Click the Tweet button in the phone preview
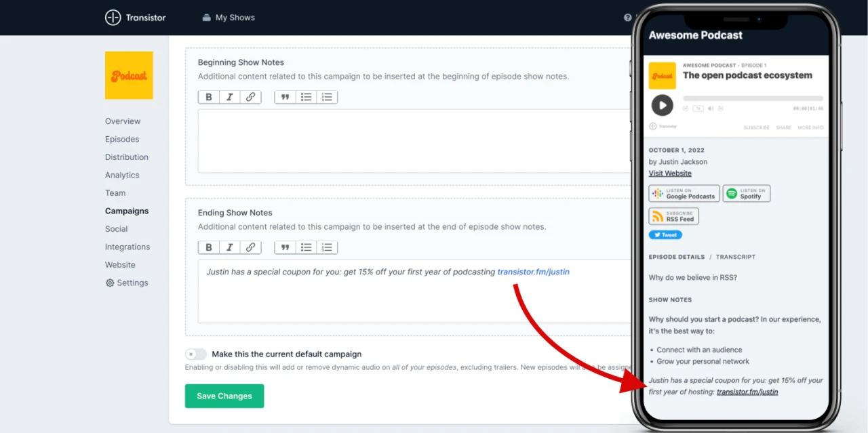The width and height of the screenshot is (868, 433). click(665, 235)
